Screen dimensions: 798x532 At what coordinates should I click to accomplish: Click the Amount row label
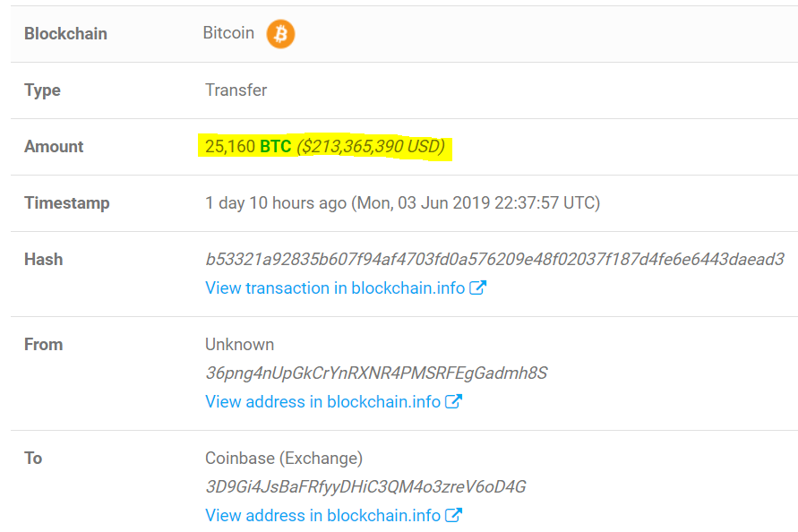[x=54, y=146]
